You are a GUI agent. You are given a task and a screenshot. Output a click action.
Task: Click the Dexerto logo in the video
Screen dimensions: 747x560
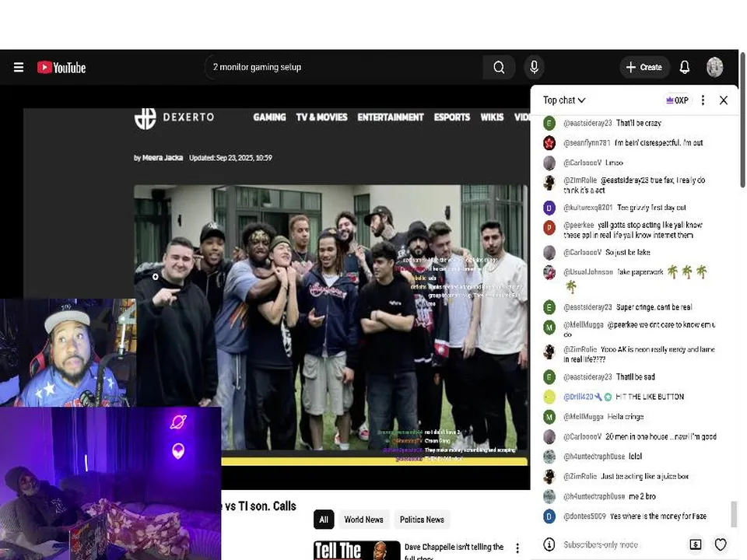click(174, 117)
